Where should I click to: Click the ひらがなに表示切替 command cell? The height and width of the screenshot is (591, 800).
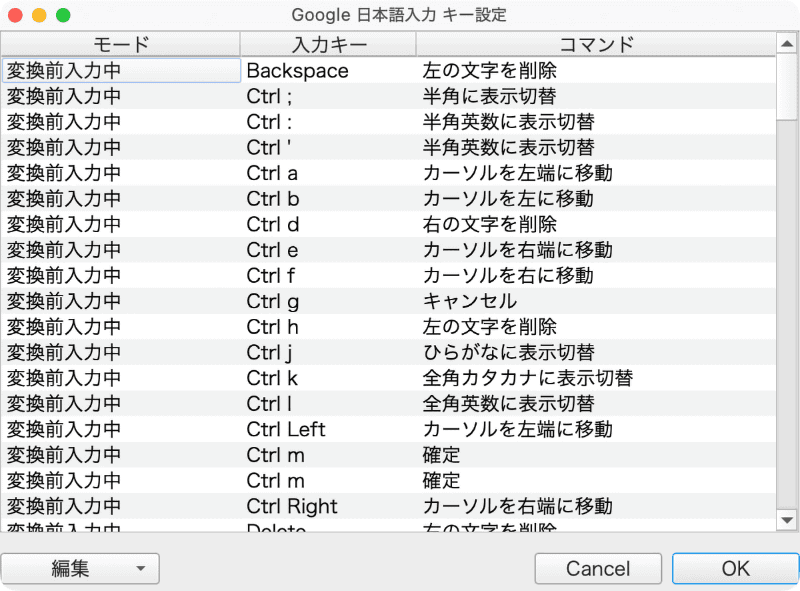[x=596, y=352]
